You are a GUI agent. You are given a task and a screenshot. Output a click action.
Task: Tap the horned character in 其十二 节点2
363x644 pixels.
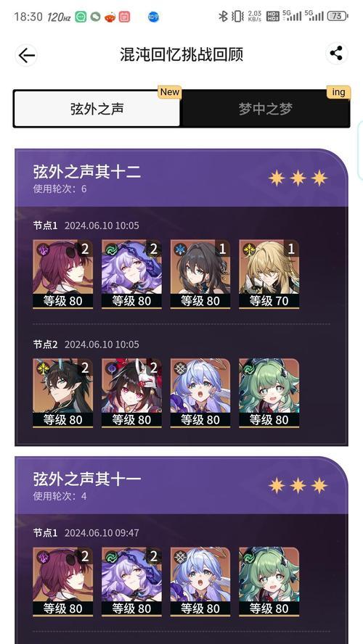63,392
